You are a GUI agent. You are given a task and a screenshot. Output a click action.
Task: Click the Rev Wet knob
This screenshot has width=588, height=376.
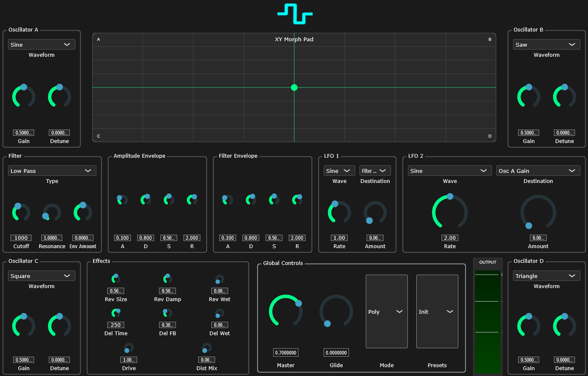(x=220, y=279)
